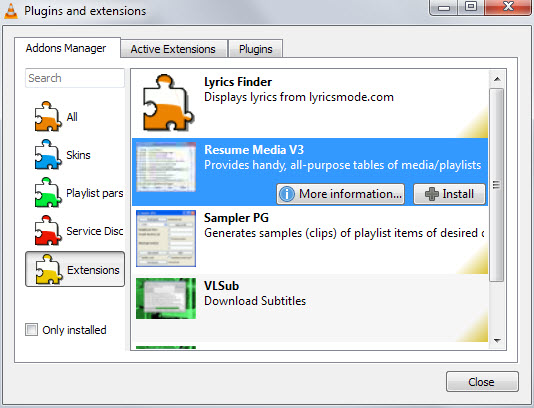The height and width of the screenshot is (408, 534).
Task: Select the Sampler PG title
Action: (x=236, y=218)
